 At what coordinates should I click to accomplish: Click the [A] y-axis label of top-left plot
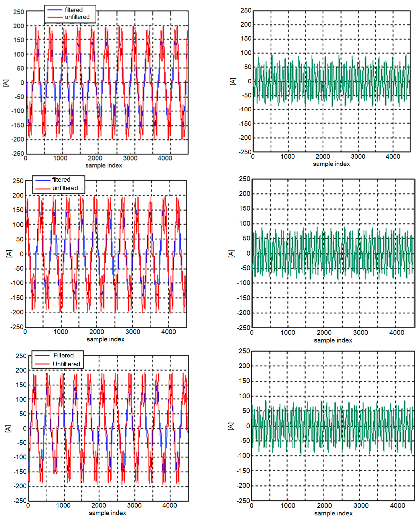coord(6,83)
